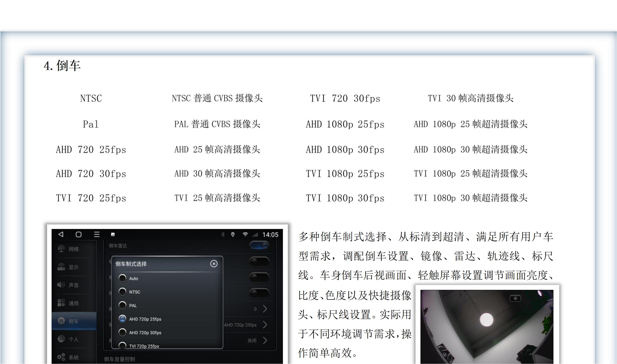Select the Auto radio option
This screenshot has width=617, height=364.
123,278
